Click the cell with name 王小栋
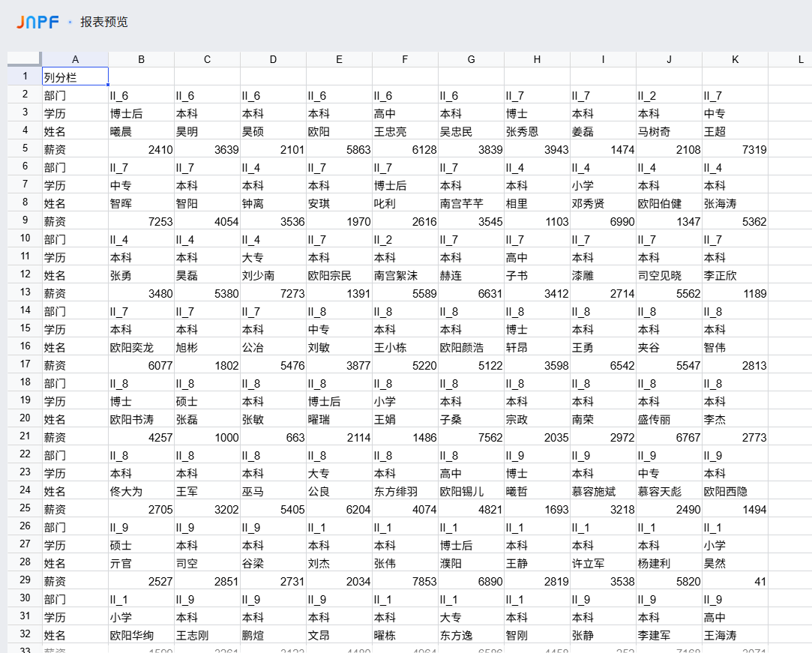Screen dimensions: 812x653 (405, 347)
